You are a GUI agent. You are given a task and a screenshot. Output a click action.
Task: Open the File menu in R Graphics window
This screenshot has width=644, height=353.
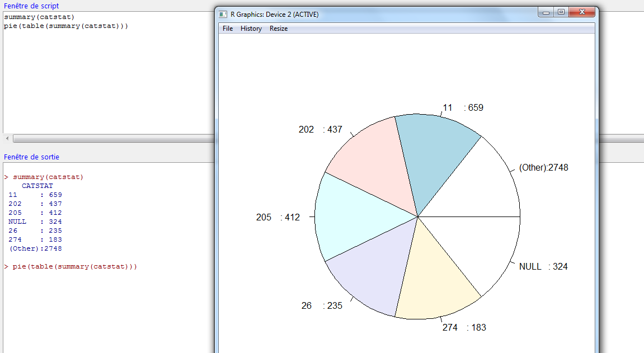tap(228, 29)
